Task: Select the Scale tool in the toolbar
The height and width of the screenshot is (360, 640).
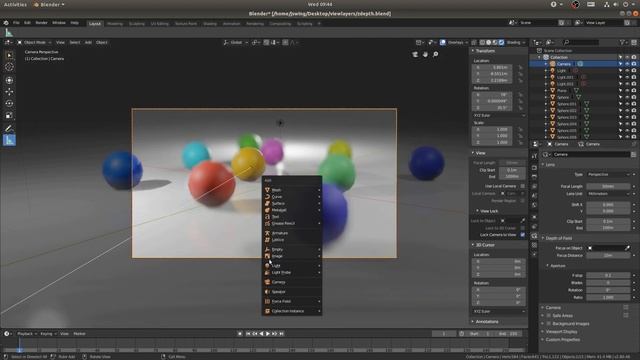Action: tap(9, 116)
